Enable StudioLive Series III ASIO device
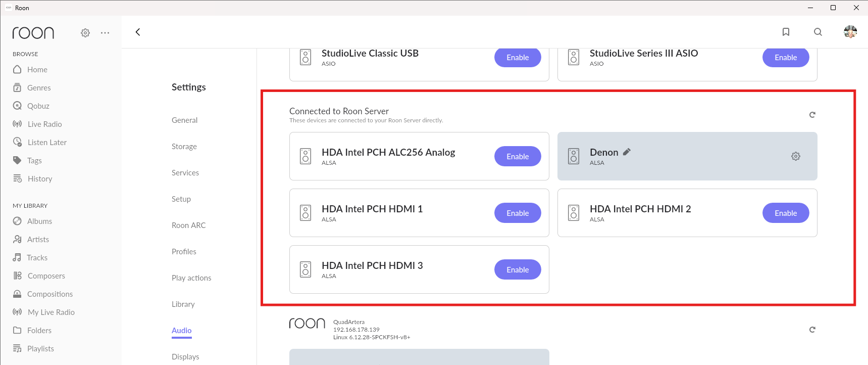 click(x=786, y=58)
